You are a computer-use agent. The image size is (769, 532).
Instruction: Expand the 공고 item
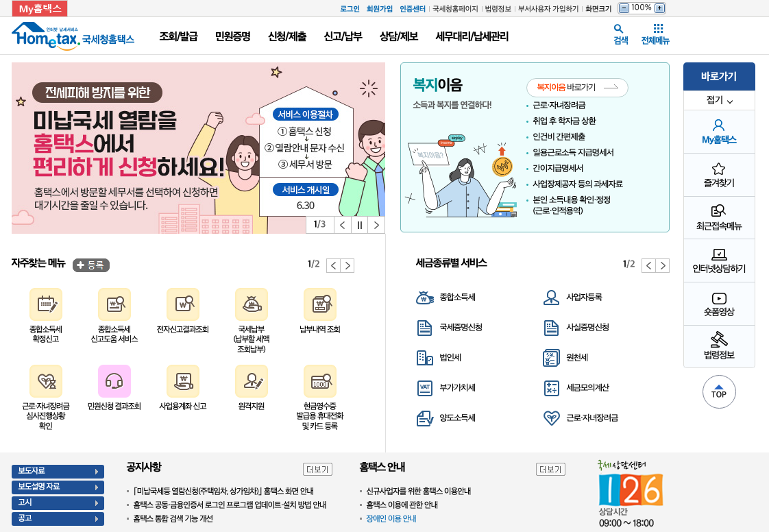pos(58,519)
